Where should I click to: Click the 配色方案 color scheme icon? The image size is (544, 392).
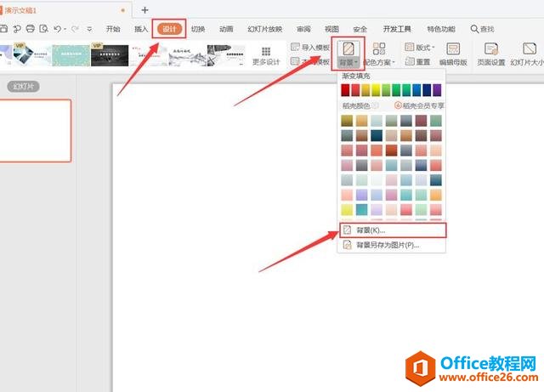tap(378, 48)
